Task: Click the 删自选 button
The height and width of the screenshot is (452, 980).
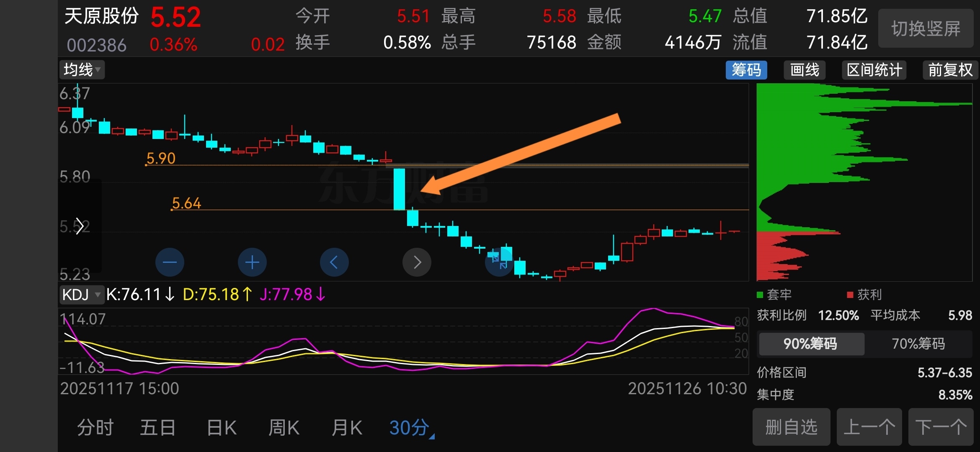Action: pyautogui.click(x=791, y=427)
